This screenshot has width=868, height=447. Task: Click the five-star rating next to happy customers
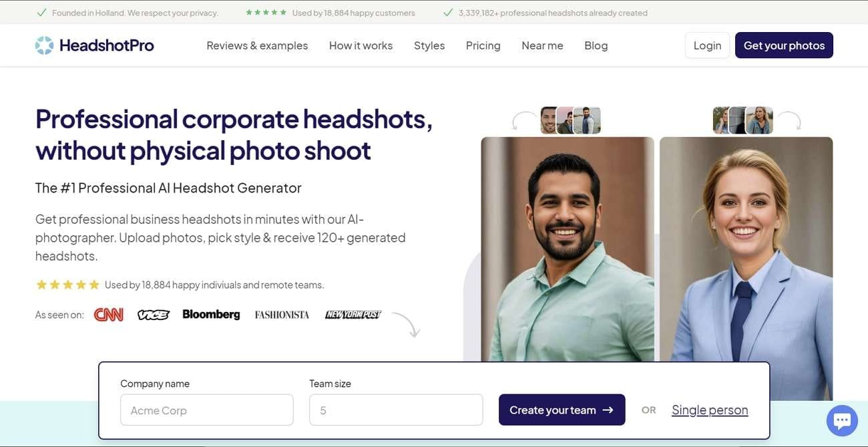[x=266, y=11]
